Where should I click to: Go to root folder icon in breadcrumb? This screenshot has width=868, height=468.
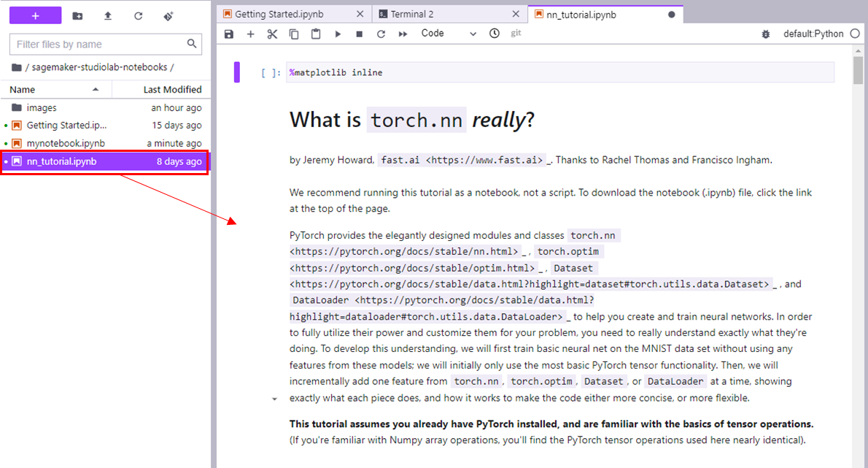click(17, 67)
